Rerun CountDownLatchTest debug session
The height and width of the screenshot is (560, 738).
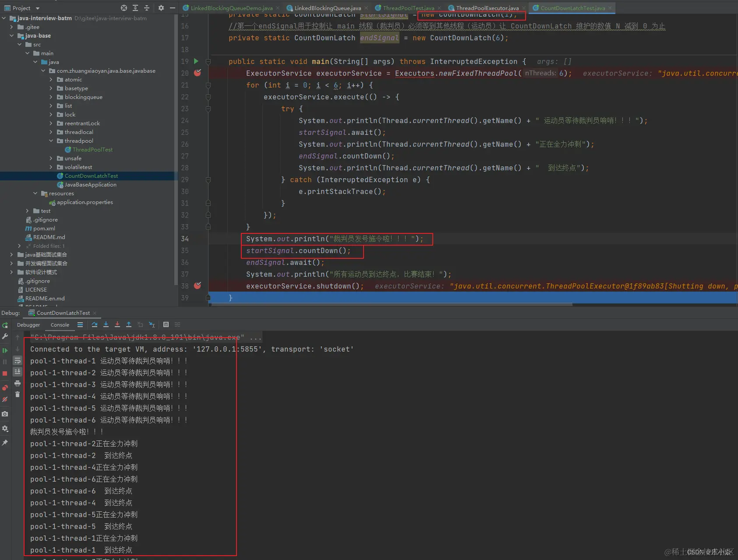pos(5,325)
